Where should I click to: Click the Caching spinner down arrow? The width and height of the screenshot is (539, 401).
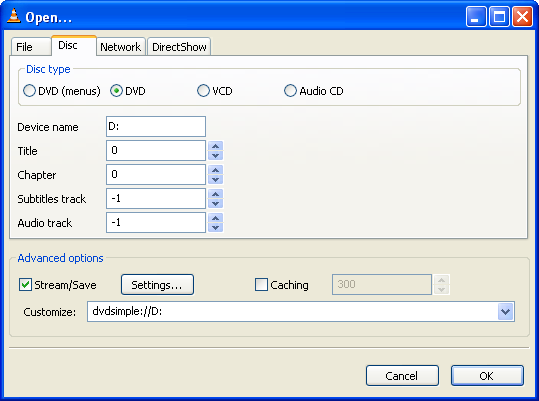pos(441,289)
